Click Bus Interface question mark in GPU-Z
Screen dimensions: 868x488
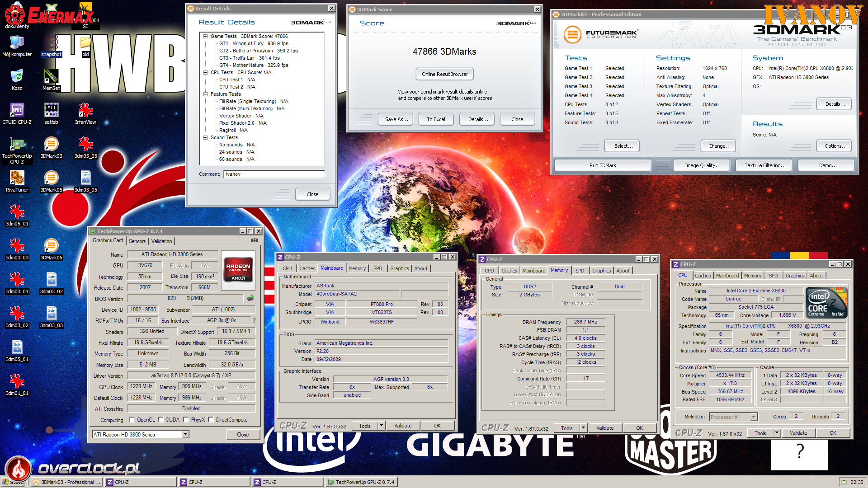point(254,320)
